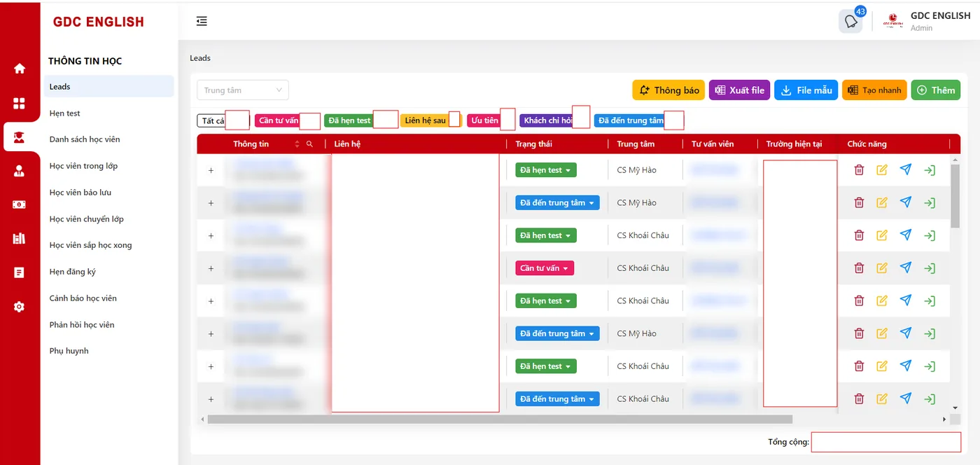
Task: Click the home icon in the red sidebar
Action: (x=20, y=69)
